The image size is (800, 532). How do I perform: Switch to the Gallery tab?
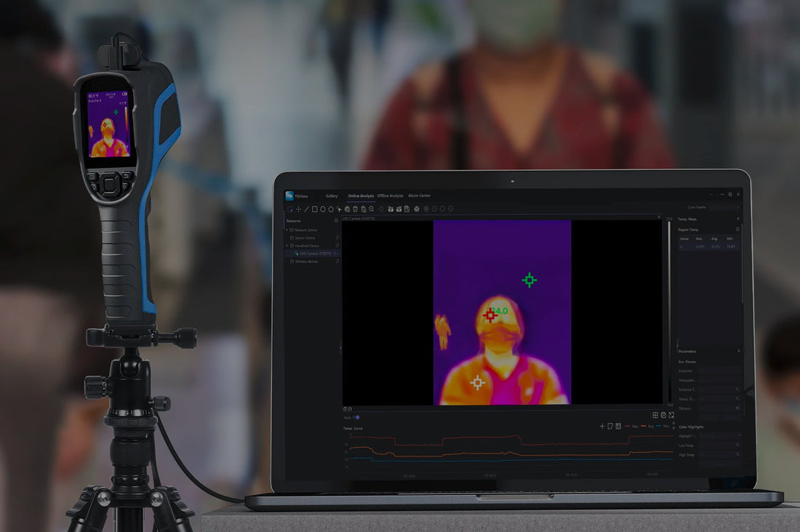[x=332, y=196]
